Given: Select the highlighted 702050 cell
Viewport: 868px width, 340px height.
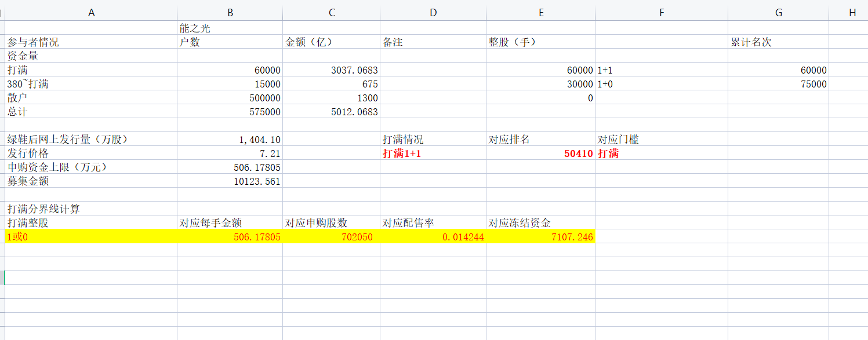Looking at the screenshot, I should pyautogui.click(x=332, y=236).
